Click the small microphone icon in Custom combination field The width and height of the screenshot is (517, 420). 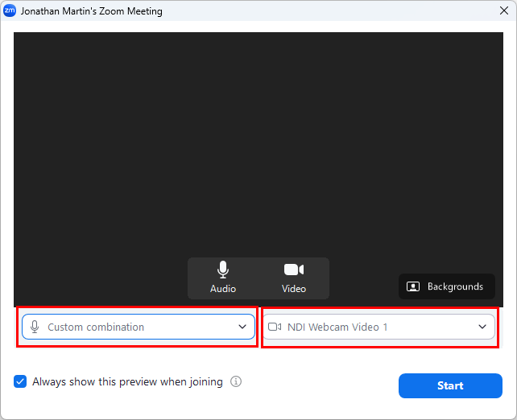pos(35,327)
